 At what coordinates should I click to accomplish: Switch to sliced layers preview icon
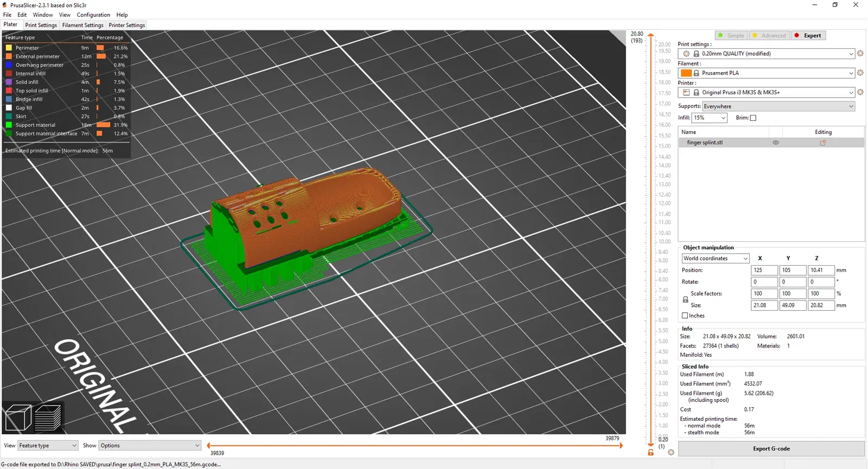tap(48, 418)
